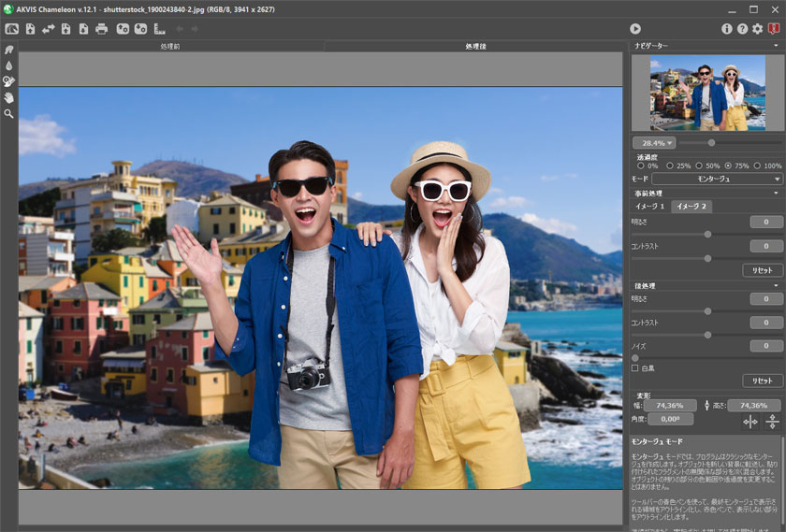Image resolution: width=786 pixels, height=532 pixels.
Task: Click リセット under post-processing
Action: 762,381
